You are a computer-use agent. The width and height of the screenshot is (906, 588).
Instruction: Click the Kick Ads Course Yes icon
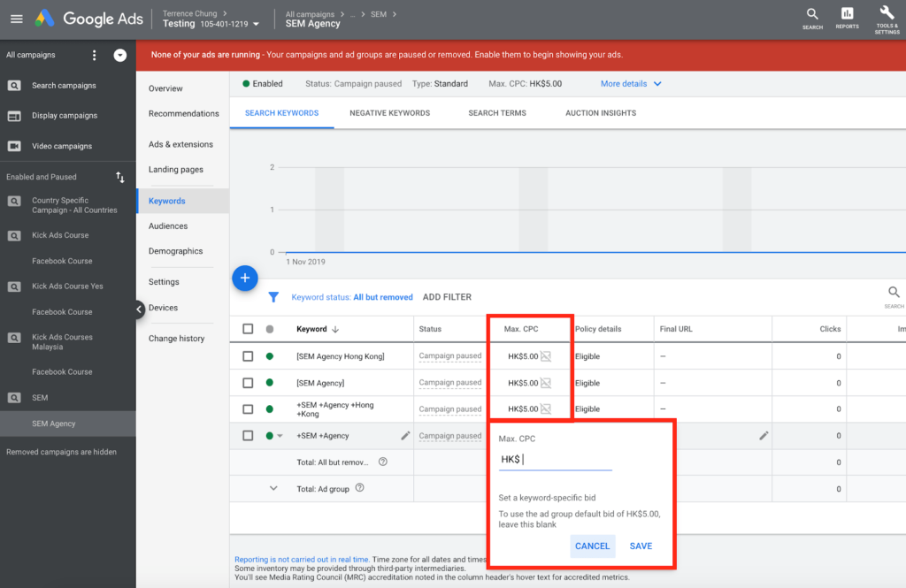14,286
